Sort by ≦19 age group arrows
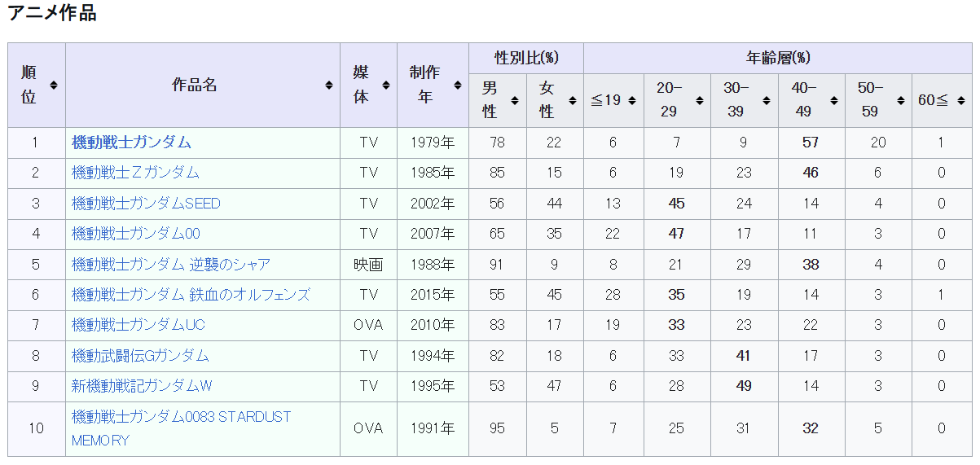The image size is (980, 465). point(632,100)
